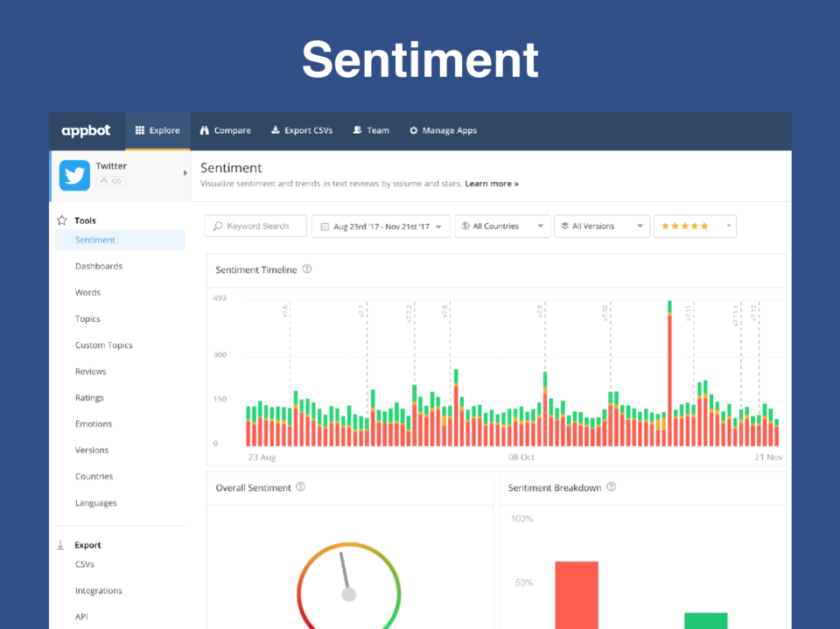Select the Export CSVs download icon
Screen dimensions: 840x629
274,129
